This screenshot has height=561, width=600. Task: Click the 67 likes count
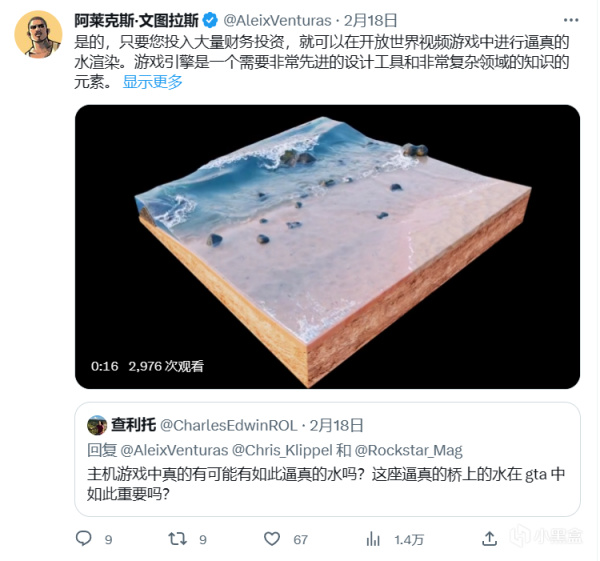301,540
